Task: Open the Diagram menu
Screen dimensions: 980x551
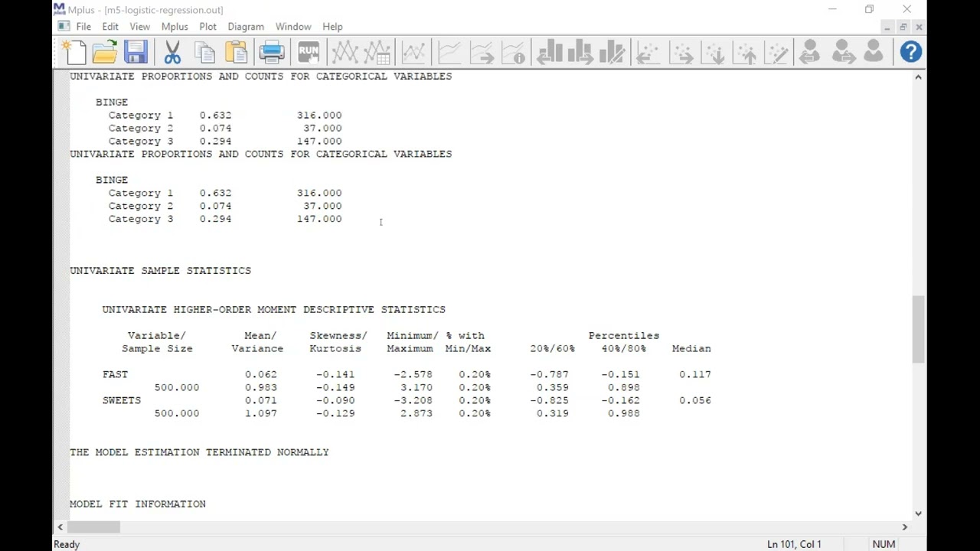Action: [x=246, y=26]
